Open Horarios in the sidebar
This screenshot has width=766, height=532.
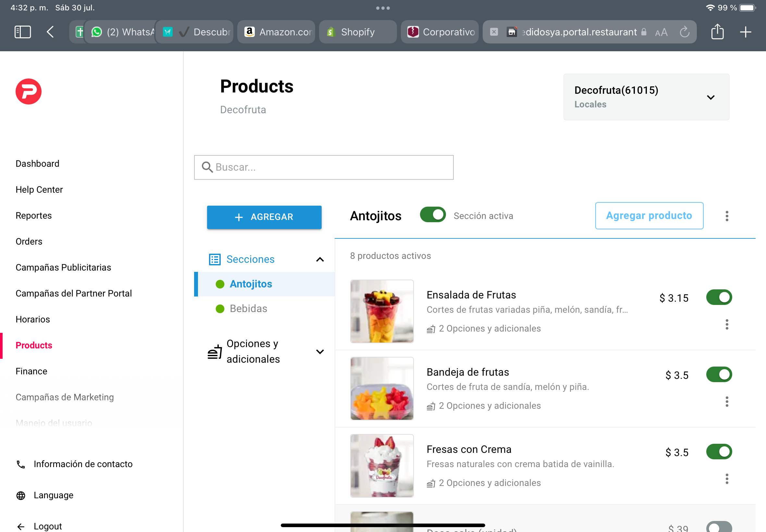pyautogui.click(x=33, y=319)
